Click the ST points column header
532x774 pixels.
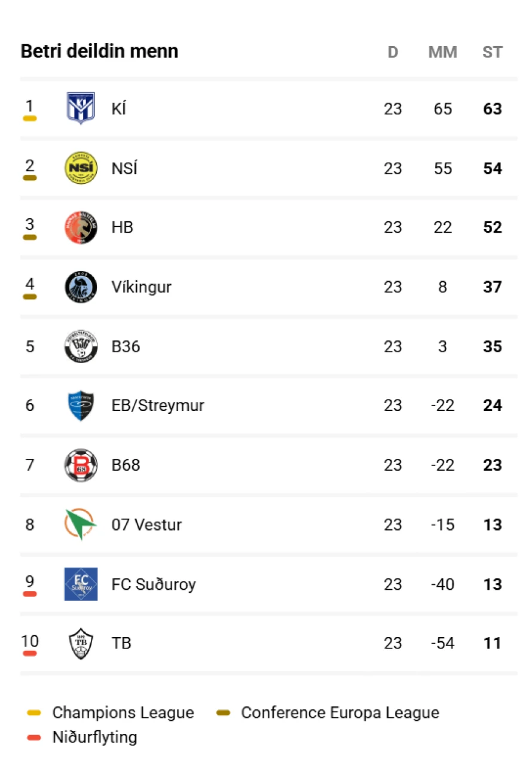coord(493,52)
